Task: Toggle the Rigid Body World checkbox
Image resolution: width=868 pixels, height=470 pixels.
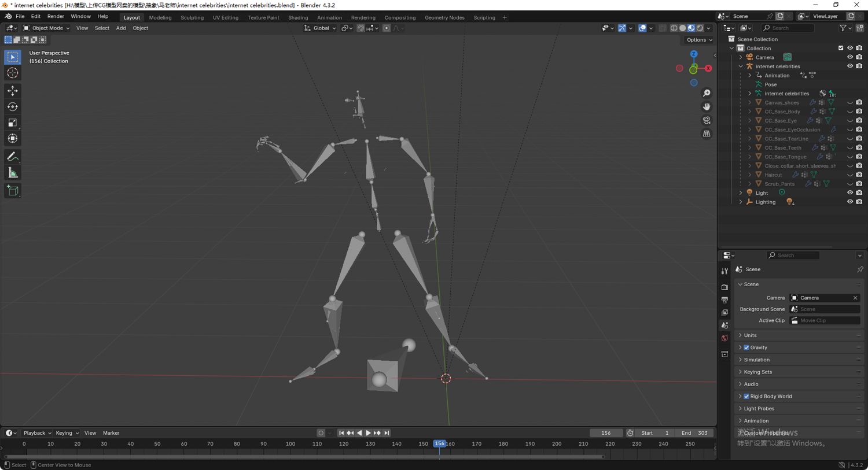Action: point(746,397)
